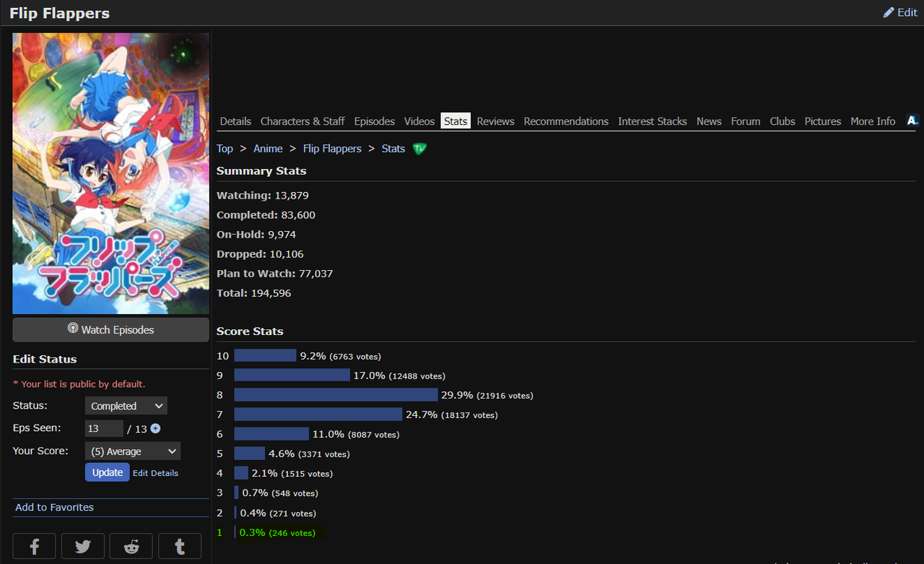
Task: Open the Reviews tab
Action: (x=495, y=121)
